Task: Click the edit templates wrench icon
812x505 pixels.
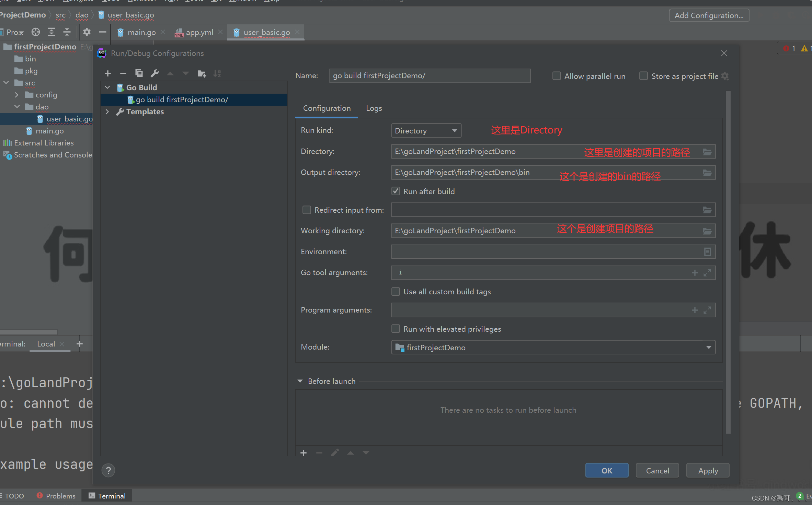Action: (x=155, y=73)
